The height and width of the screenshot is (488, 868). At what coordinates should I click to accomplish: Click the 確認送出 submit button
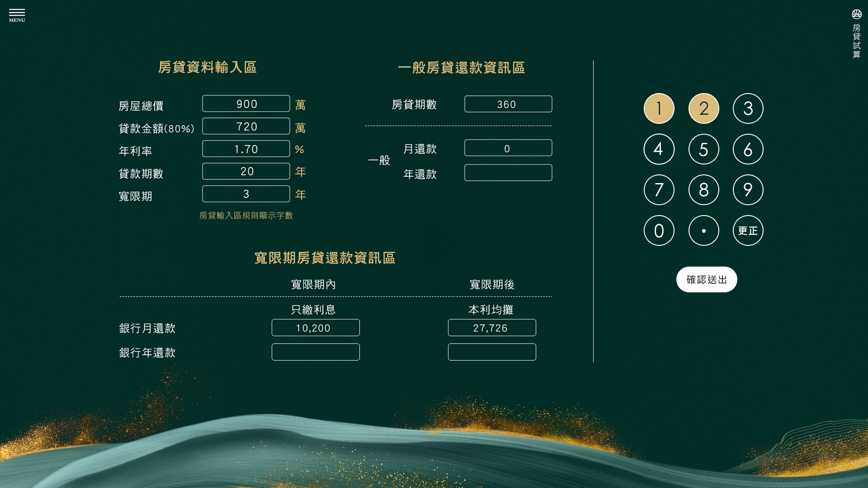(706, 279)
